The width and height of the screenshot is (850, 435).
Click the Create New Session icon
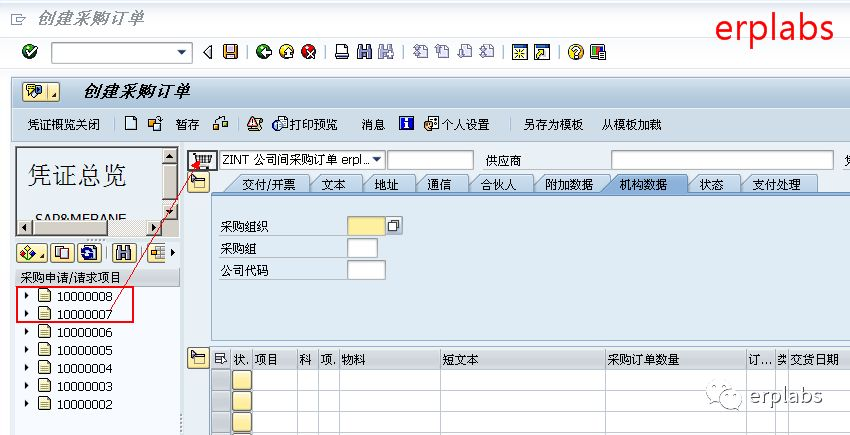pos(520,52)
